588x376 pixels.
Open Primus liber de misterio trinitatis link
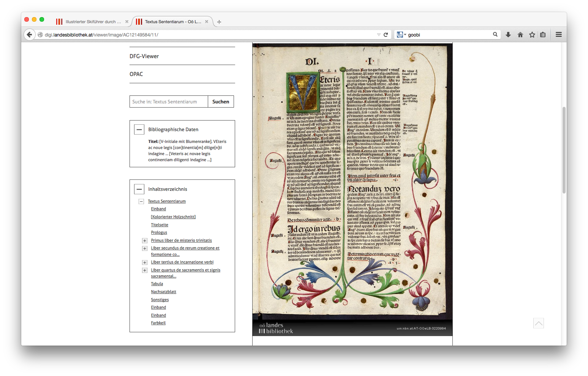pyautogui.click(x=181, y=241)
